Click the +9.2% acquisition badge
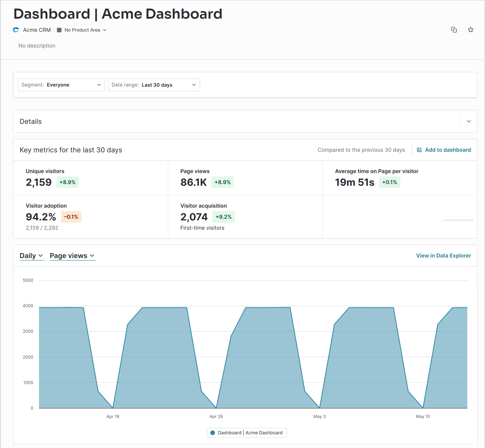This screenshot has height=448, width=485. click(223, 217)
